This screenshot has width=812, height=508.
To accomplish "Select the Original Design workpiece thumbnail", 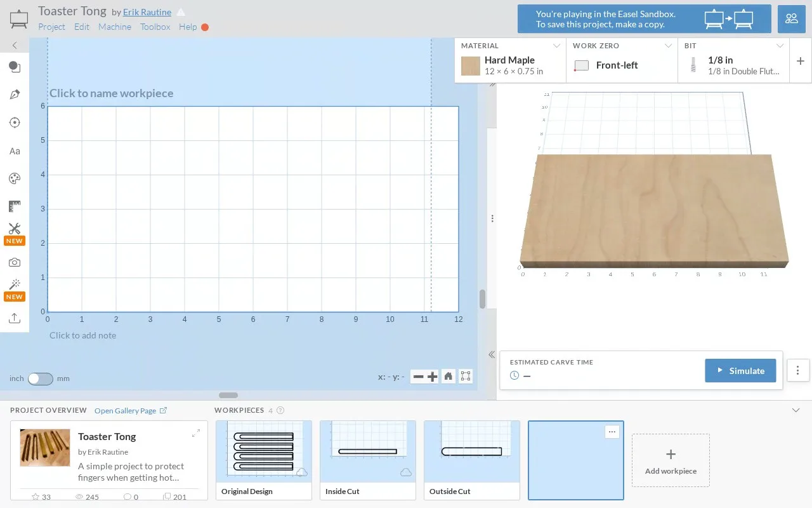I will pos(264,460).
